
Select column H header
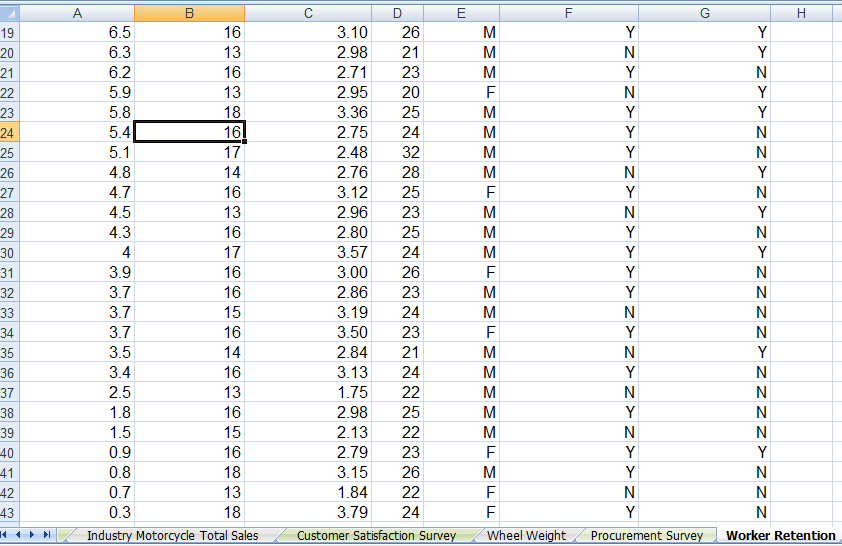pyautogui.click(x=801, y=13)
